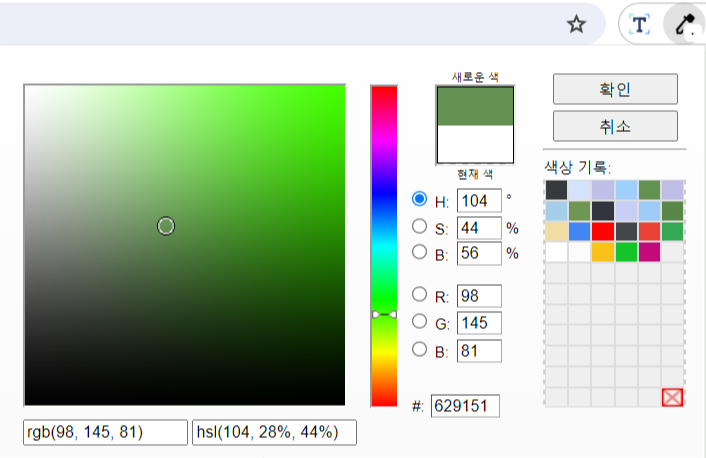Edit the hue field showing 104

(479, 200)
